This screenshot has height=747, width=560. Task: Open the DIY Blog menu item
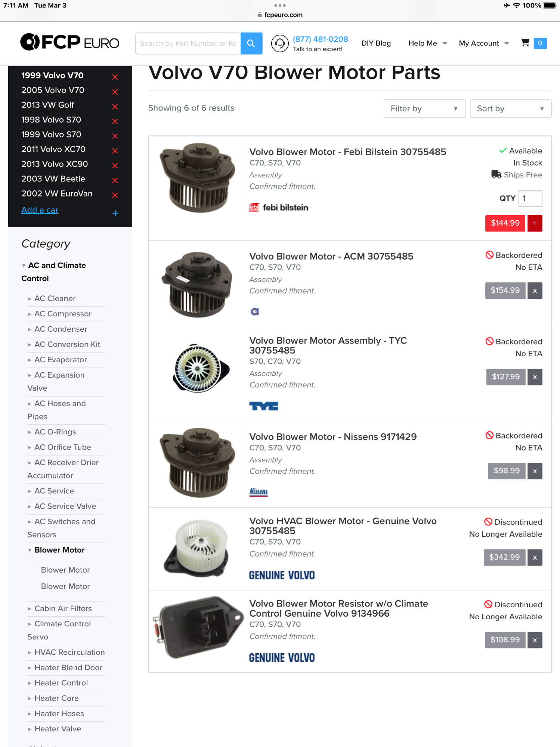coord(376,43)
